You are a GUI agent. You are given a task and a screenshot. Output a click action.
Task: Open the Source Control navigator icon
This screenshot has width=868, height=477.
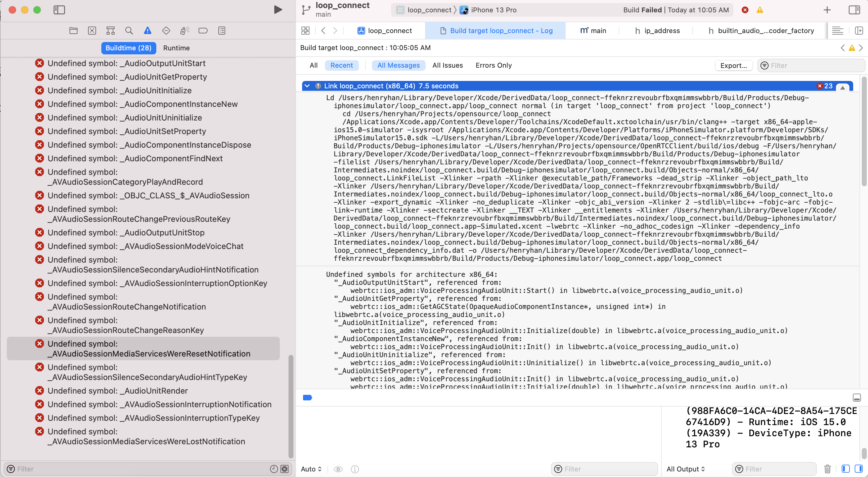92,31
